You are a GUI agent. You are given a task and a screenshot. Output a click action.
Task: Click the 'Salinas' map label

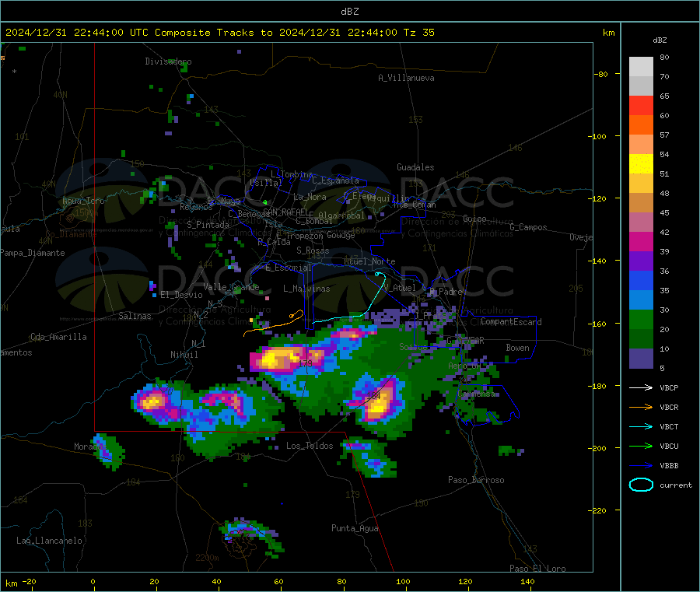pyautogui.click(x=135, y=316)
